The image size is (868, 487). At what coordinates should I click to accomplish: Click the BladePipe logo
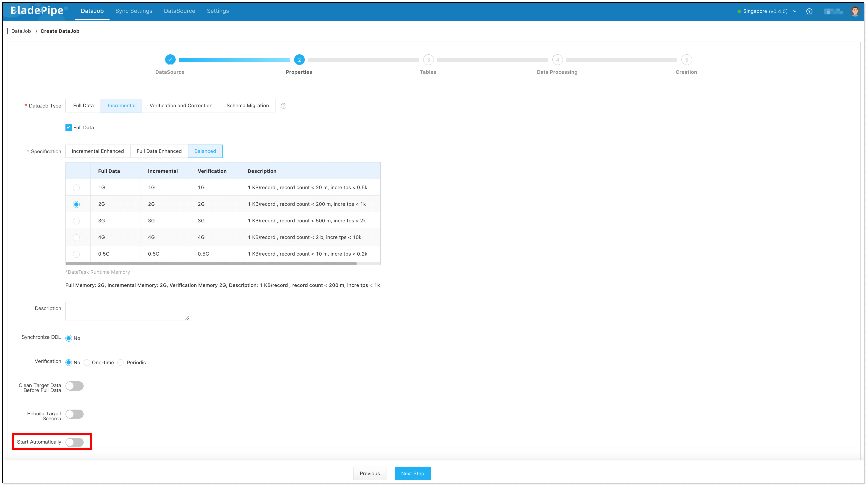point(37,11)
